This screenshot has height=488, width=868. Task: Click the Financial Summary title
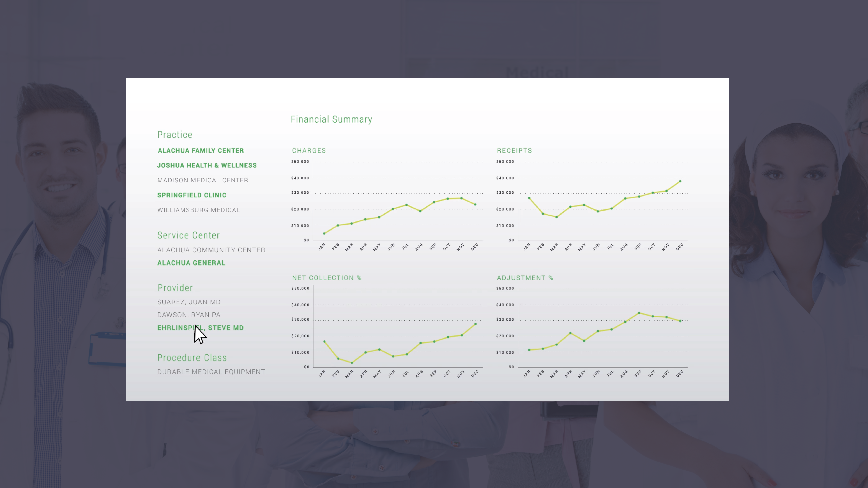(331, 119)
